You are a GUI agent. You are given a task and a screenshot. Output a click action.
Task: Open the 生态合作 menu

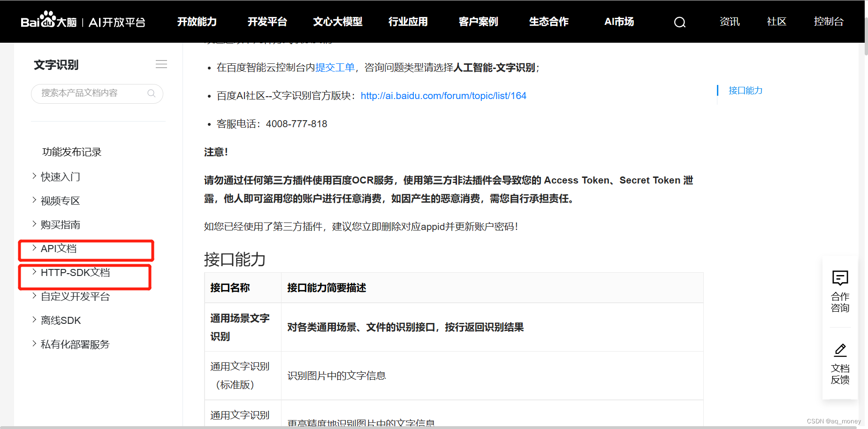point(549,22)
